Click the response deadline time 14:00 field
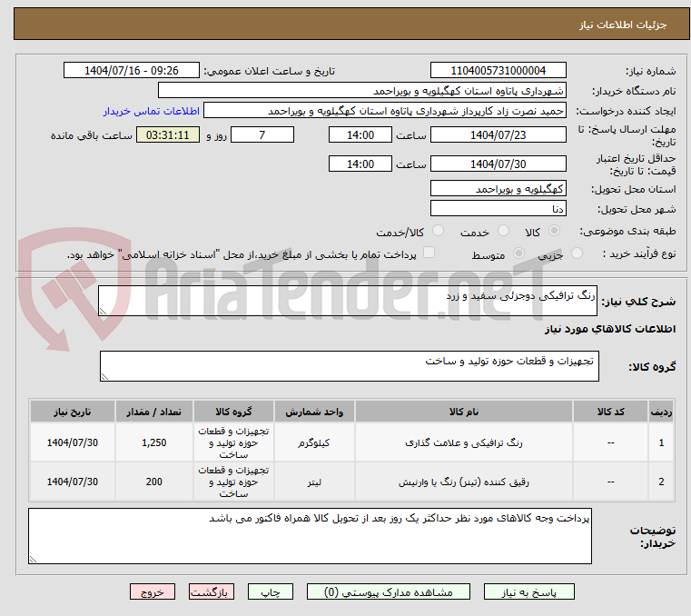This screenshot has height=616, width=691. (x=360, y=135)
